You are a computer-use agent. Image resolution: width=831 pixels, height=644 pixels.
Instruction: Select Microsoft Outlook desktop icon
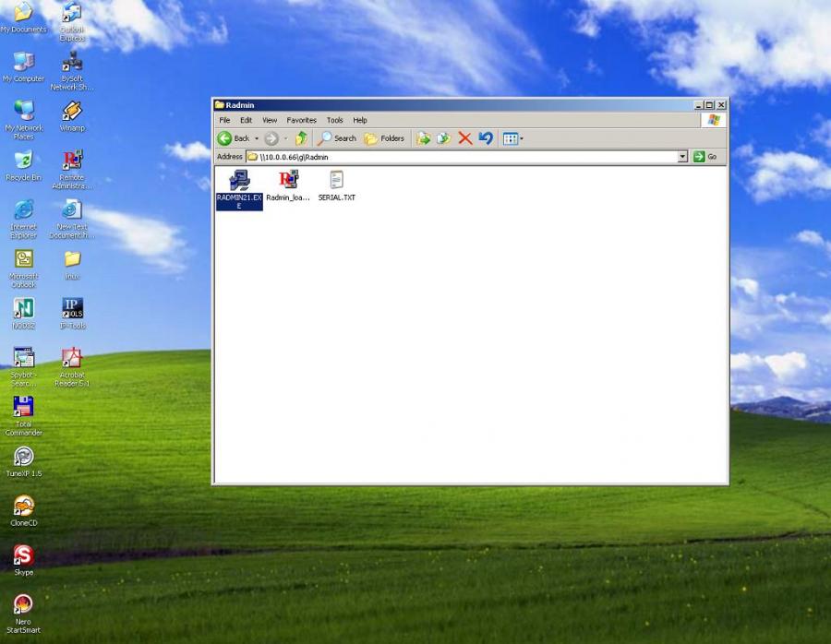tap(24, 268)
